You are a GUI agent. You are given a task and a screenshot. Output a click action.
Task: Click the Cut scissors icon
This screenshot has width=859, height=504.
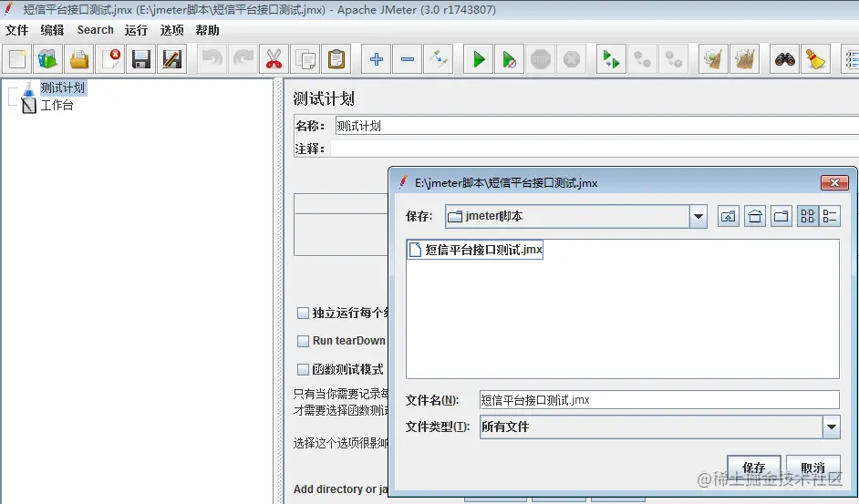pos(274,58)
